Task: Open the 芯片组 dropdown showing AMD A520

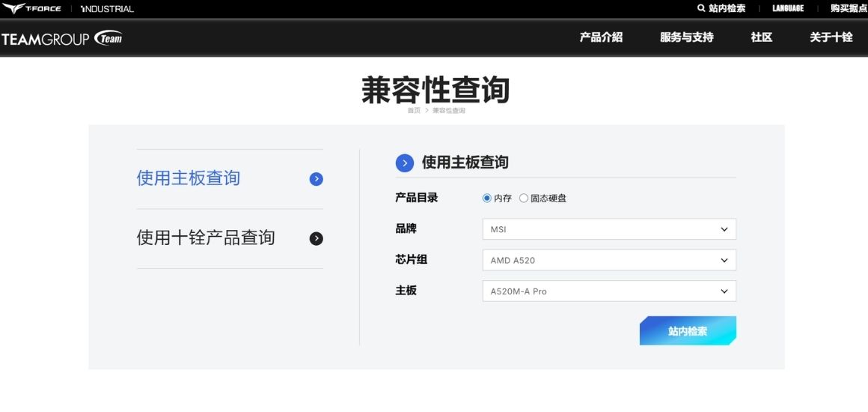Action: coord(609,260)
